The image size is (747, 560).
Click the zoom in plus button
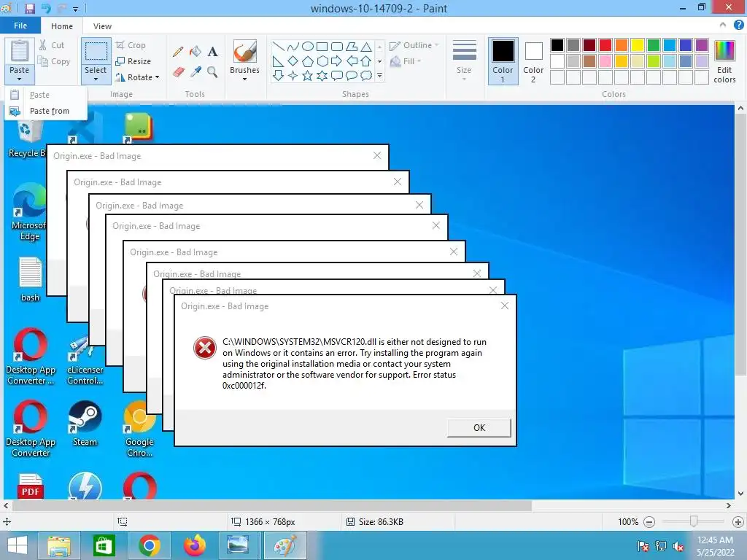pos(738,522)
